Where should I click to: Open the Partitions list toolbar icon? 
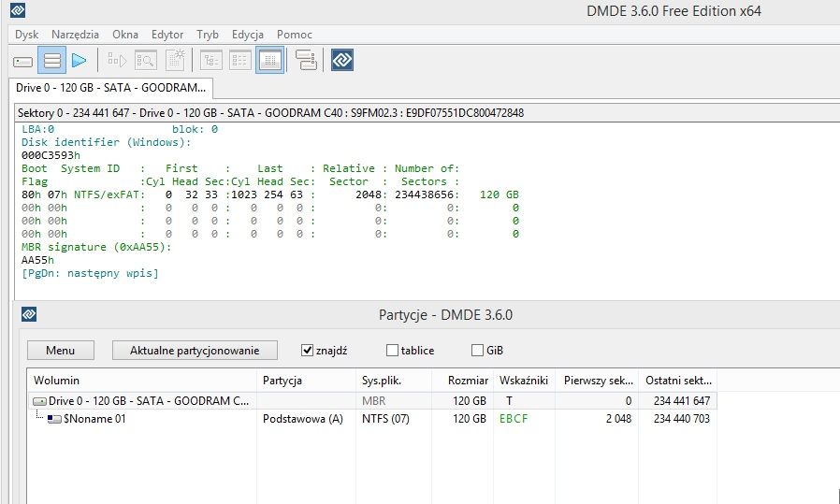(x=52, y=60)
